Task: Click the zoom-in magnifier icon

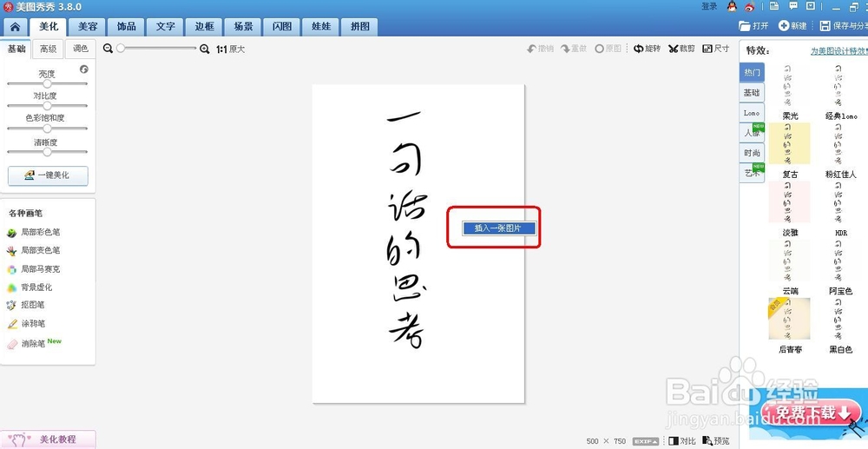Action: point(205,49)
